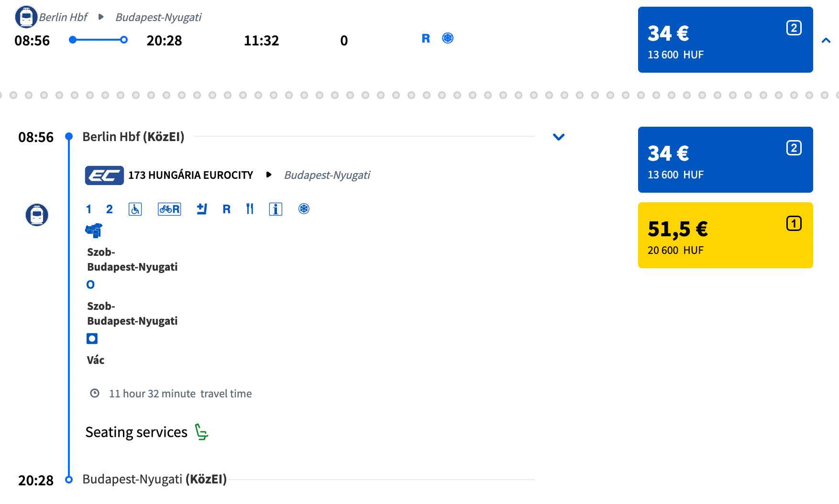The height and width of the screenshot is (504, 839).
Task: Click the round train icon beside Berlin Hbf header
Action: click(26, 17)
